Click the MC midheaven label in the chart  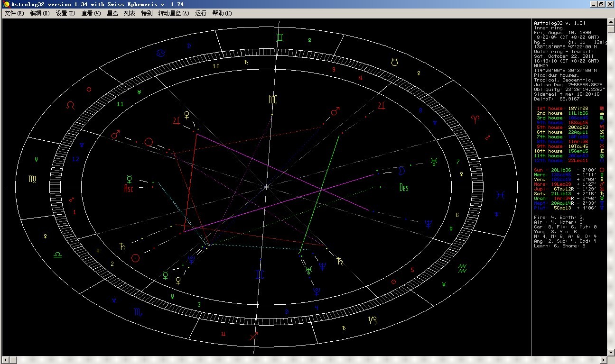(x=272, y=99)
